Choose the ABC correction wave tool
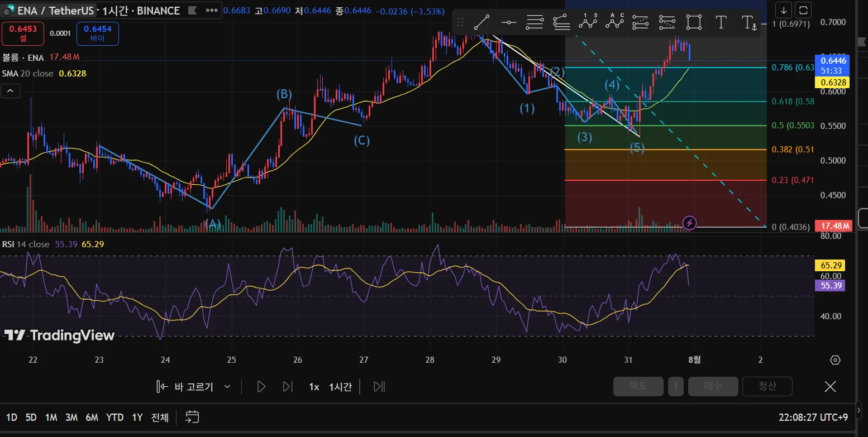Viewport: 868px width, 437px height. [614, 22]
